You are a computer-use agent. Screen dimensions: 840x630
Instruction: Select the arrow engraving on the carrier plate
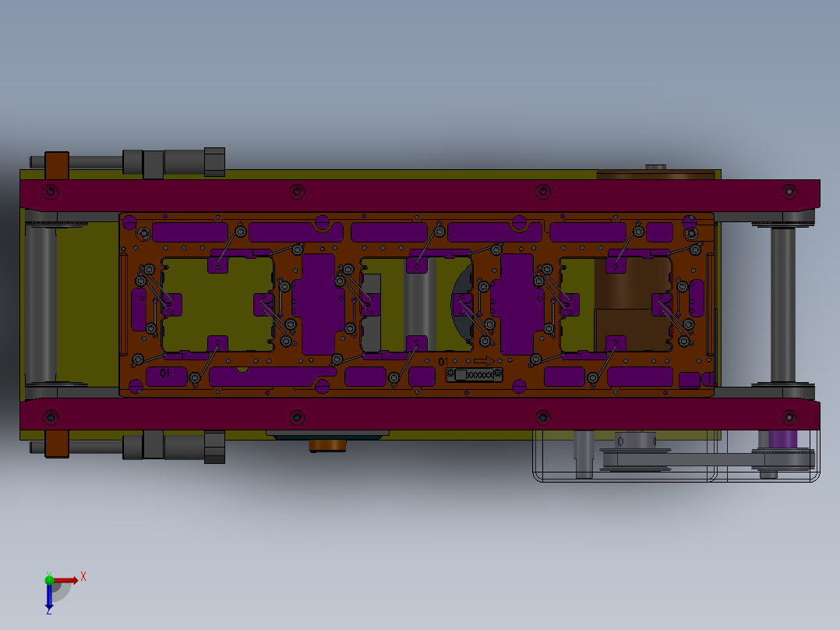pos(484,361)
